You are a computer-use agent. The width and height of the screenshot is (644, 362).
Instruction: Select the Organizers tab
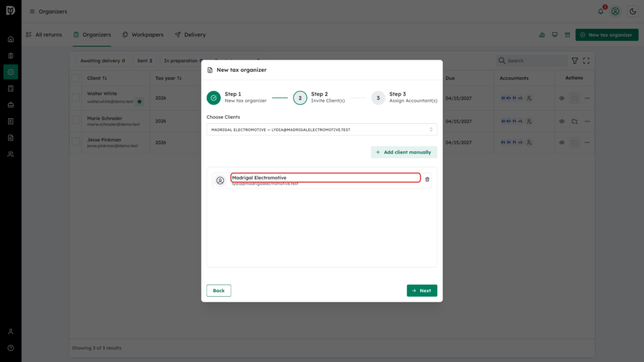(x=92, y=35)
